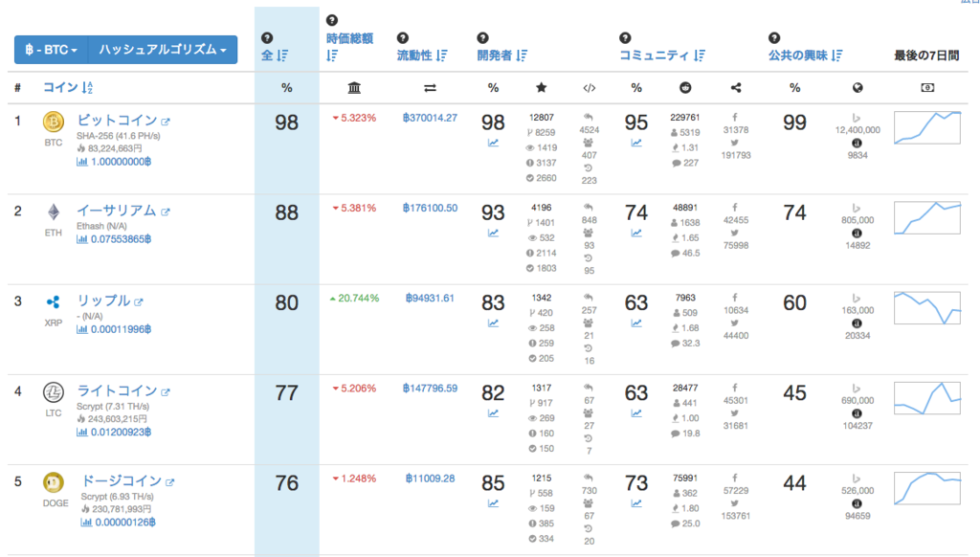
Task: Click the Litecoin logo
Action: click(54, 392)
